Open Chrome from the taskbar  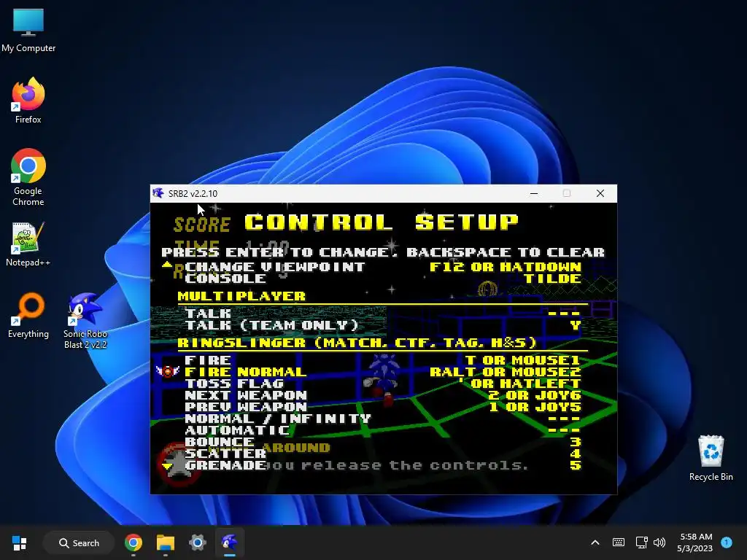(133, 542)
